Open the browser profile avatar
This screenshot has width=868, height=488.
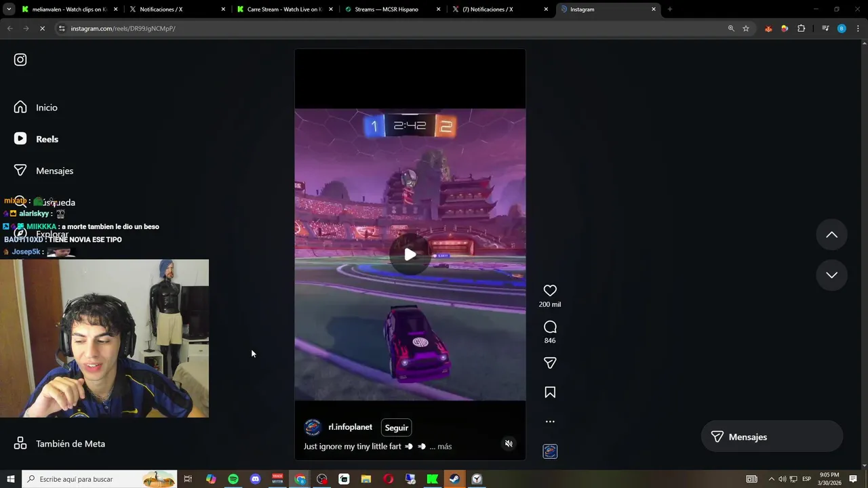click(x=842, y=28)
